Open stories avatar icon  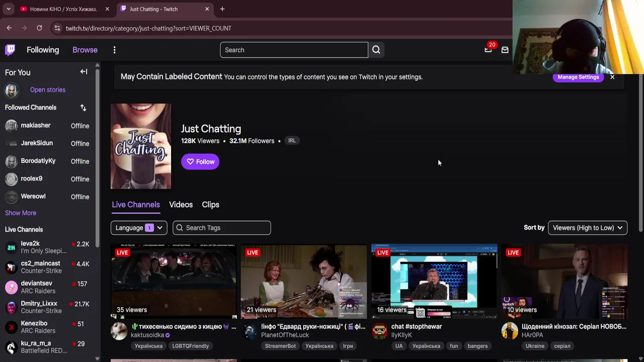(x=12, y=90)
